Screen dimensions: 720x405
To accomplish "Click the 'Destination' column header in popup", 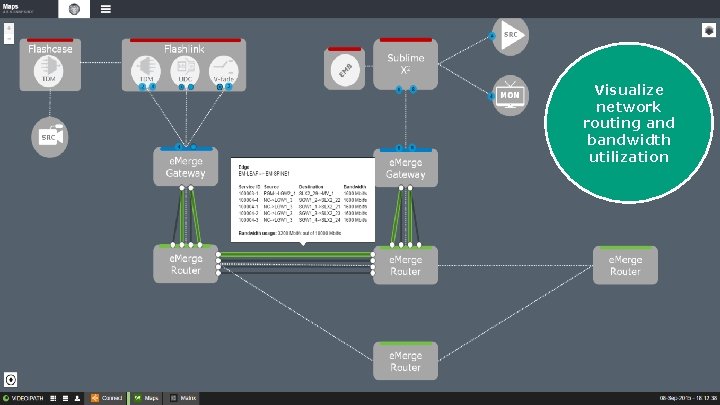I will click(x=311, y=187).
